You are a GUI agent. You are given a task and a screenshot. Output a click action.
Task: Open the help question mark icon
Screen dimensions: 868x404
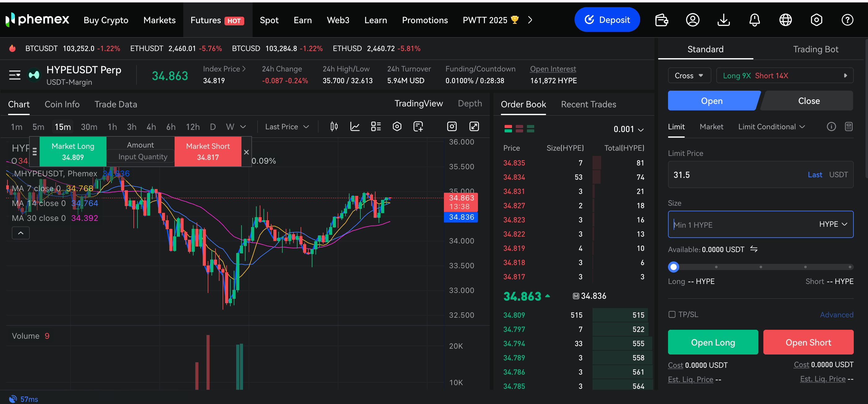tap(848, 20)
